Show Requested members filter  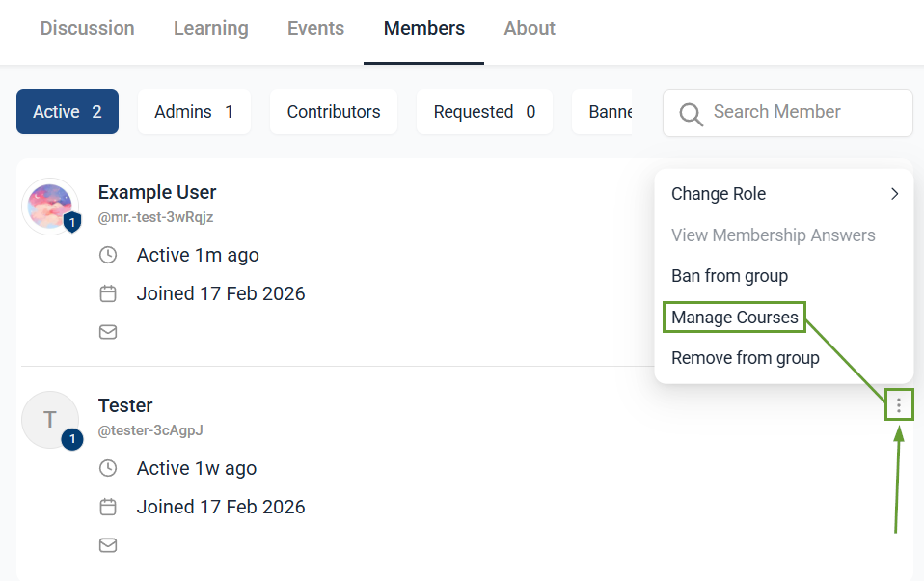point(484,112)
